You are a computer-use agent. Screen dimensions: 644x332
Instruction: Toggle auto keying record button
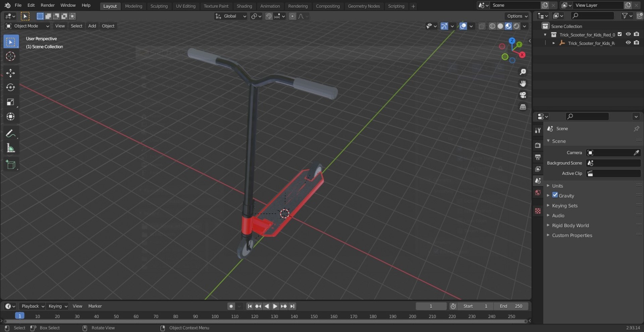pos(231,306)
